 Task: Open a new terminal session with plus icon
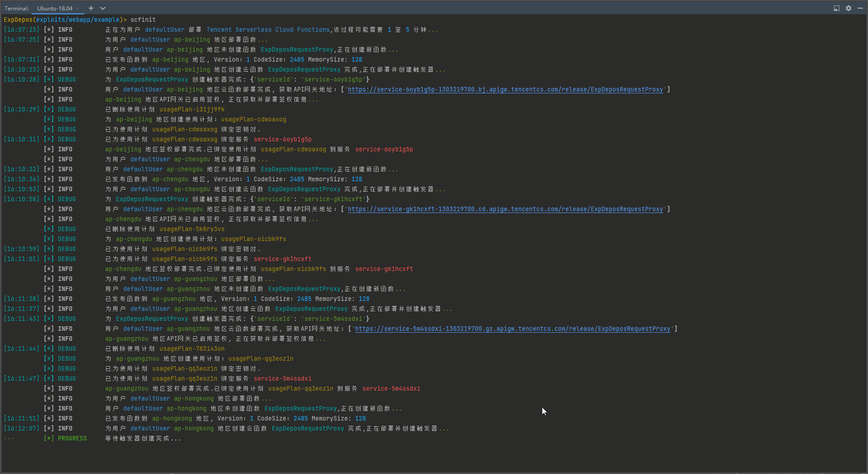tap(91, 8)
